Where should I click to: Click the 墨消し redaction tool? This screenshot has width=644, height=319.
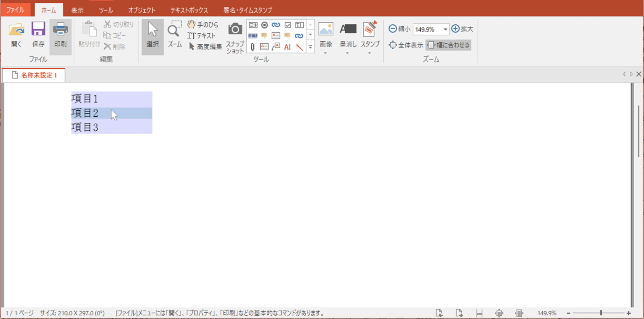pos(348,34)
